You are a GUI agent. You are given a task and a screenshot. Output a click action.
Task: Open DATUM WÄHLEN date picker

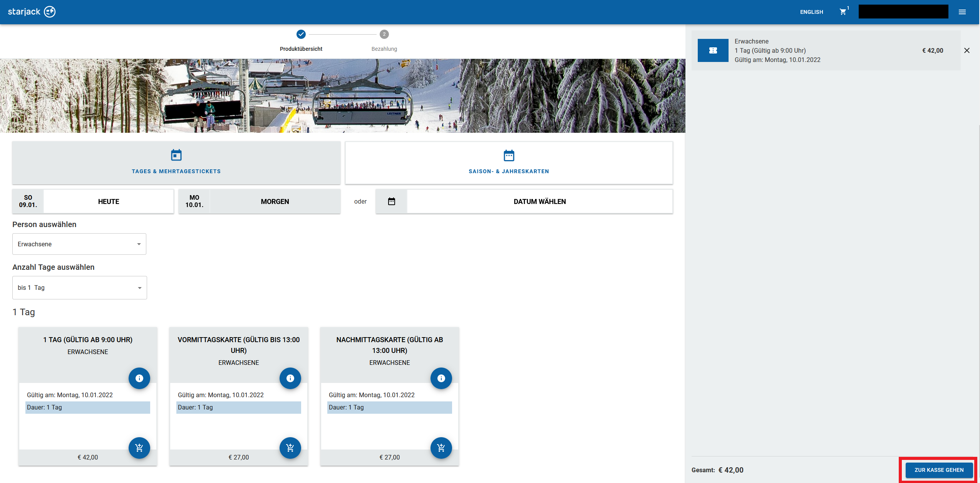[539, 201]
